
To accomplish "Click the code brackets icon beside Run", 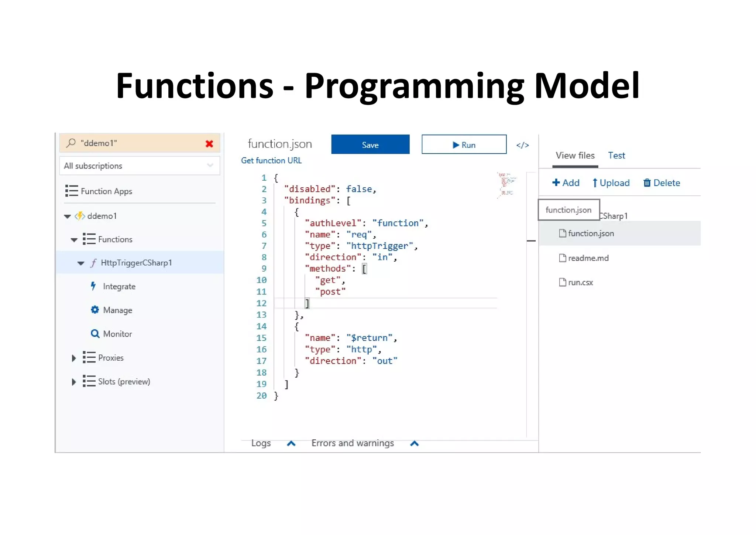I will (522, 145).
